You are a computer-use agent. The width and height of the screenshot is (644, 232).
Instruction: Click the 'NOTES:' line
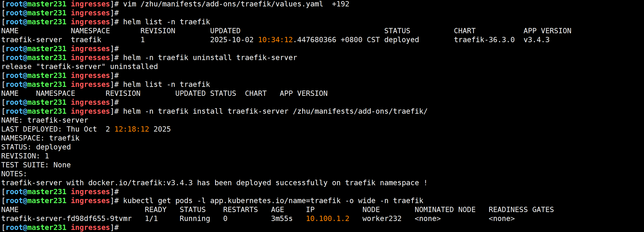pyautogui.click(x=14, y=174)
